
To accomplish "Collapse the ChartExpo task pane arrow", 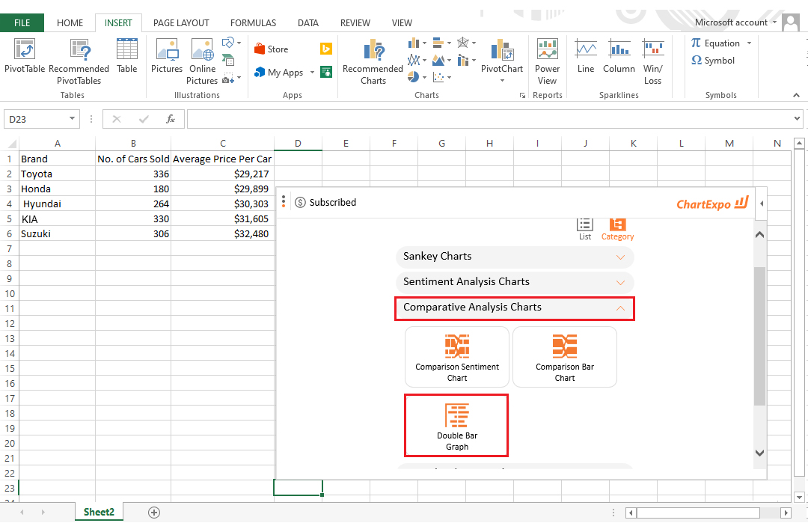I will 762,203.
